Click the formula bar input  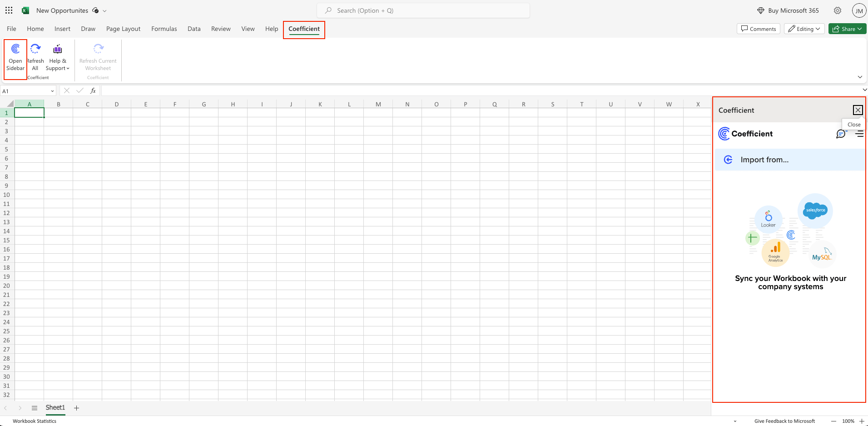pyautogui.click(x=481, y=90)
